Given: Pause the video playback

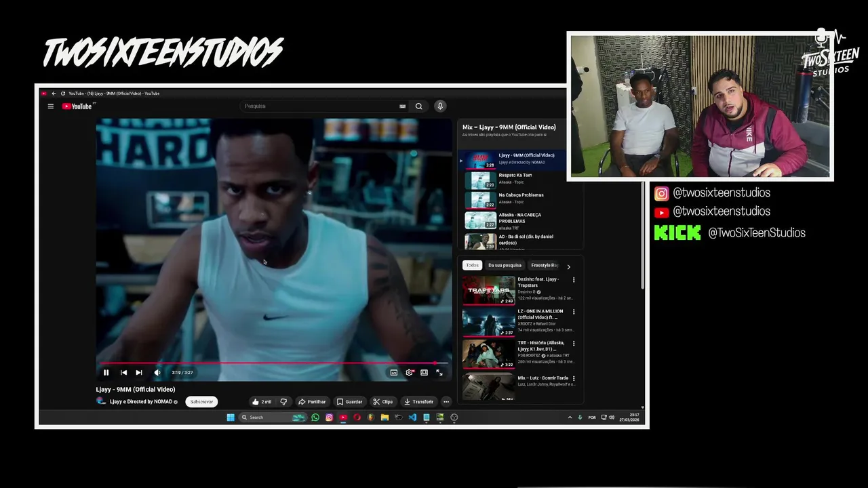Looking at the screenshot, I should (x=106, y=372).
